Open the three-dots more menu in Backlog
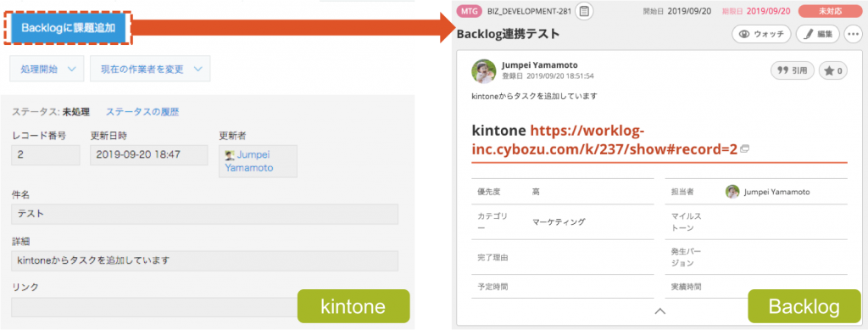The height and width of the screenshot is (330, 868). coord(853,34)
